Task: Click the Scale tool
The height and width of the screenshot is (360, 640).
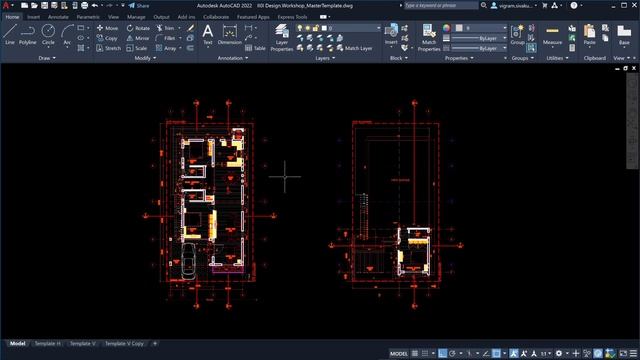Action: pos(137,48)
